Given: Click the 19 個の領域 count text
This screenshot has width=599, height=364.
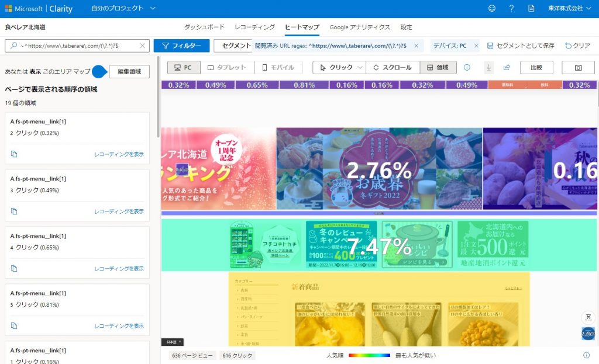Looking at the screenshot, I should click(20, 103).
